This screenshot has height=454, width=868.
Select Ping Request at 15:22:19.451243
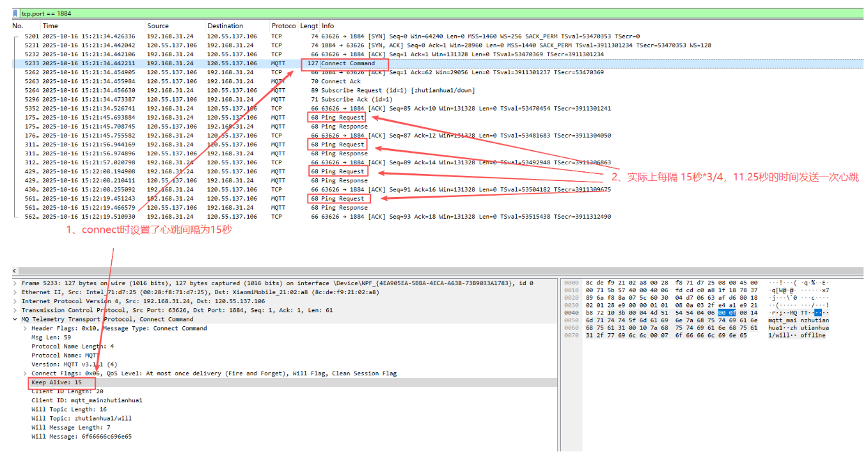(x=437, y=198)
